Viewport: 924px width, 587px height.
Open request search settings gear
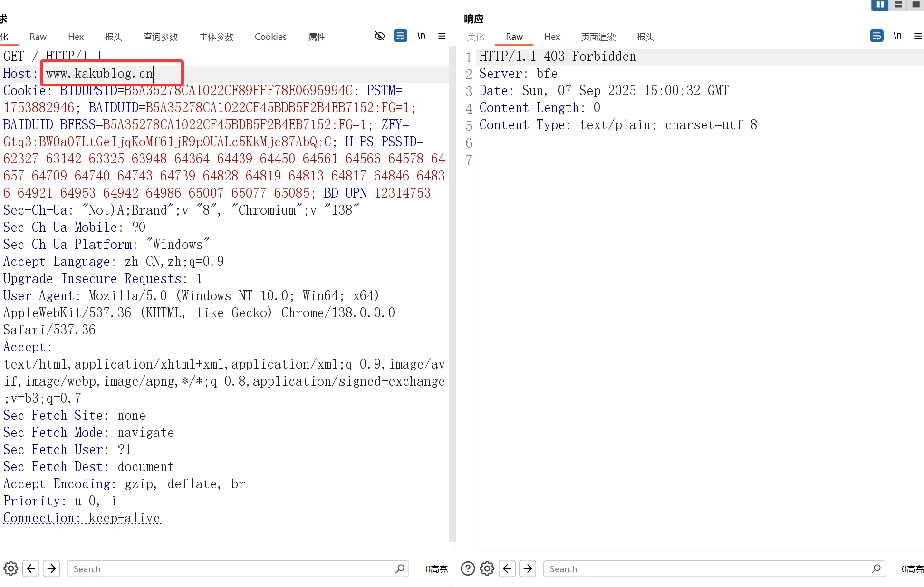coord(10,568)
